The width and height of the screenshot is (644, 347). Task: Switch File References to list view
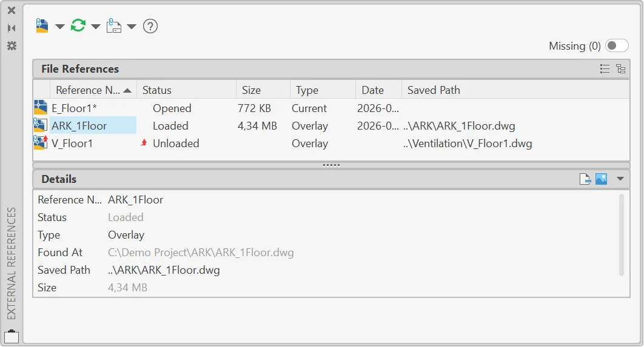(605, 69)
